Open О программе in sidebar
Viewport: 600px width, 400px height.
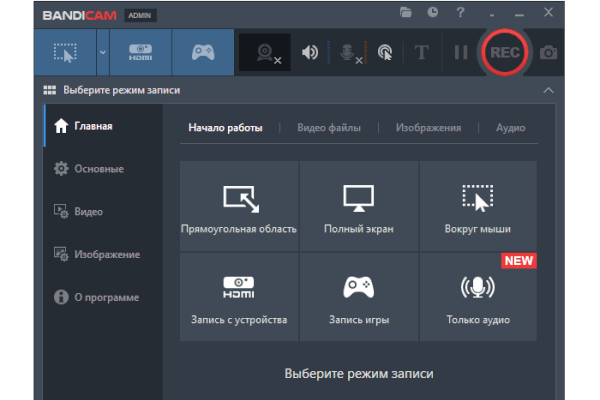pos(103,297)
